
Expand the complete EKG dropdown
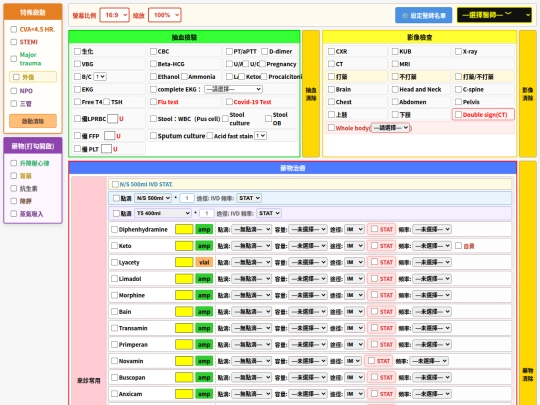tap(233, 89)
